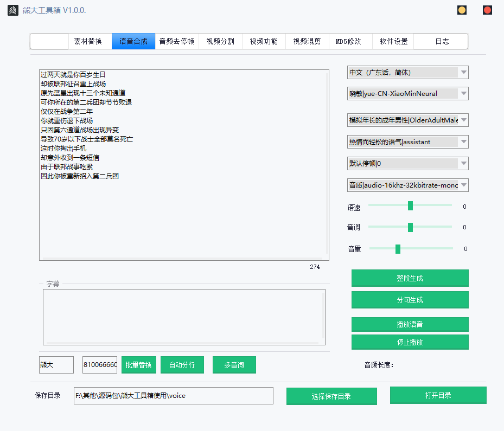The image size is (504, 431).
Task: Play audio with 播放语音 button
Action: coord(410,324)
